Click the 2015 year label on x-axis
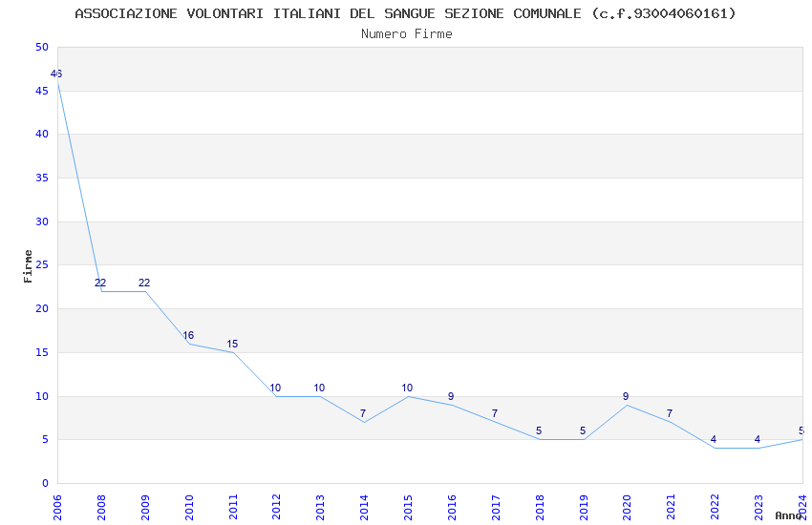Image resolution: width=812 pixels, height=525 pixels. [x=408, y=507]
